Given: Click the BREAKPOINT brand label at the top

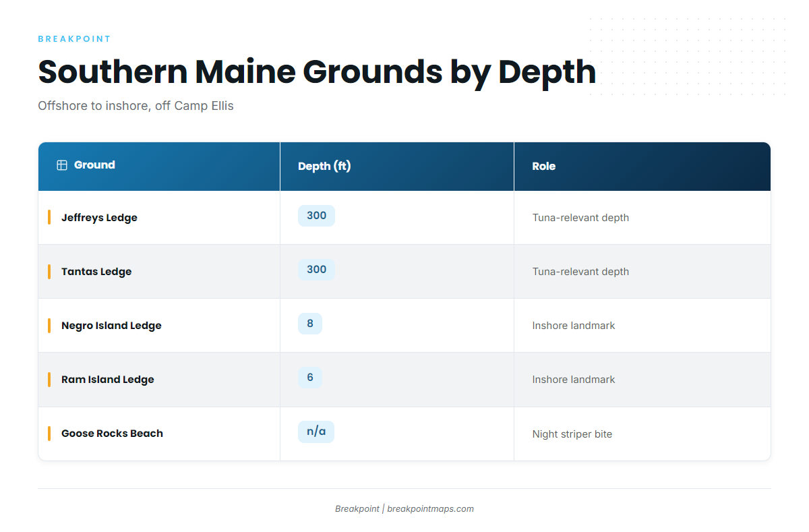Looking at the screenshot, I should [74, 39].
